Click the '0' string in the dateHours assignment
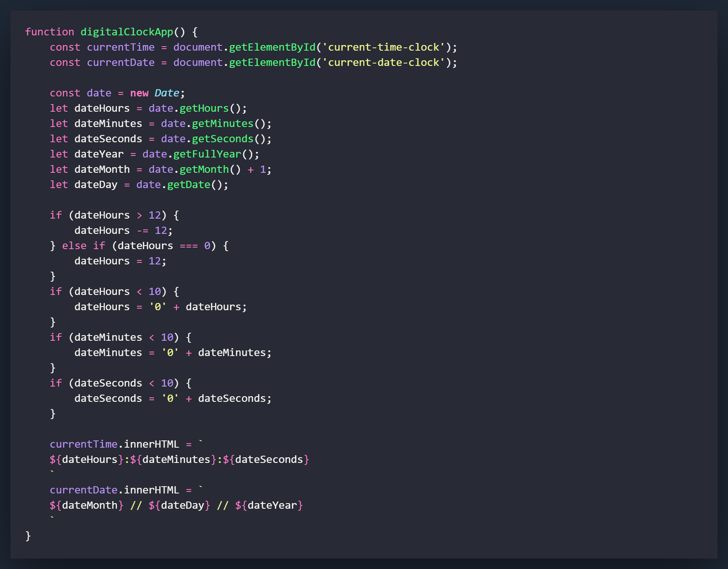This screenshot has height=569, width=728. pos(158,307)
